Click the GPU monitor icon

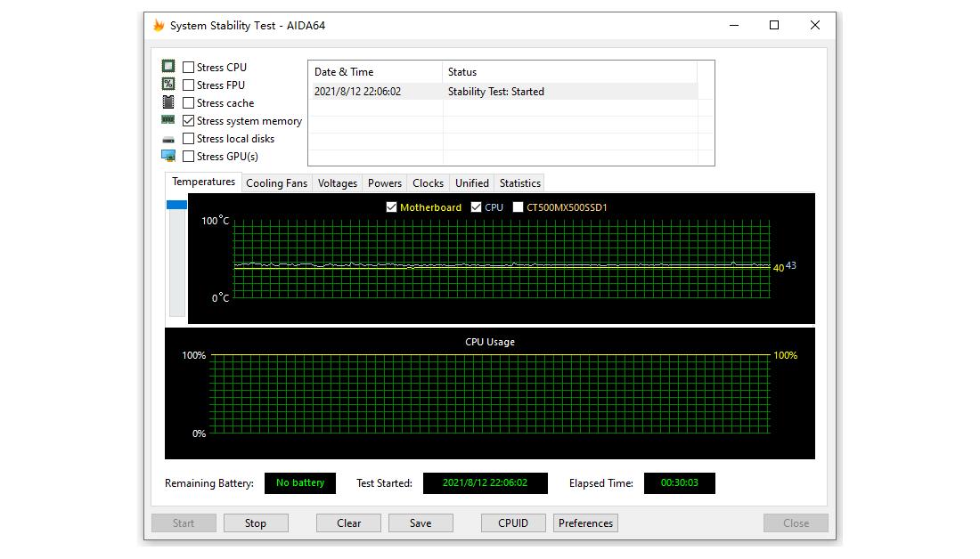pyautogui.click(x=168, y=156)
